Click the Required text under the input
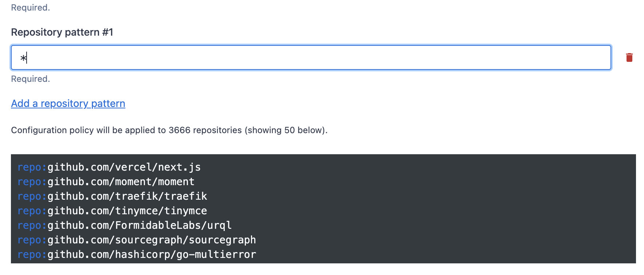 (30, 79)
